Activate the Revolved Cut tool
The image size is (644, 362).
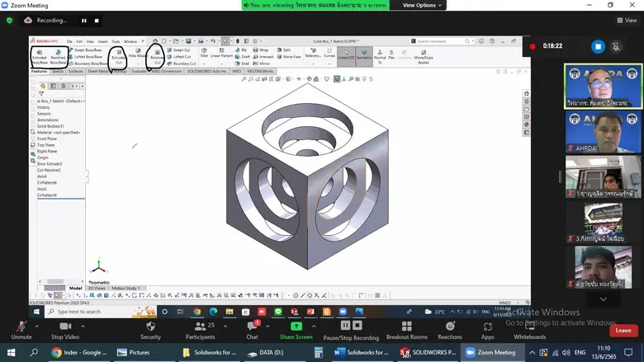tap(156, 56)
